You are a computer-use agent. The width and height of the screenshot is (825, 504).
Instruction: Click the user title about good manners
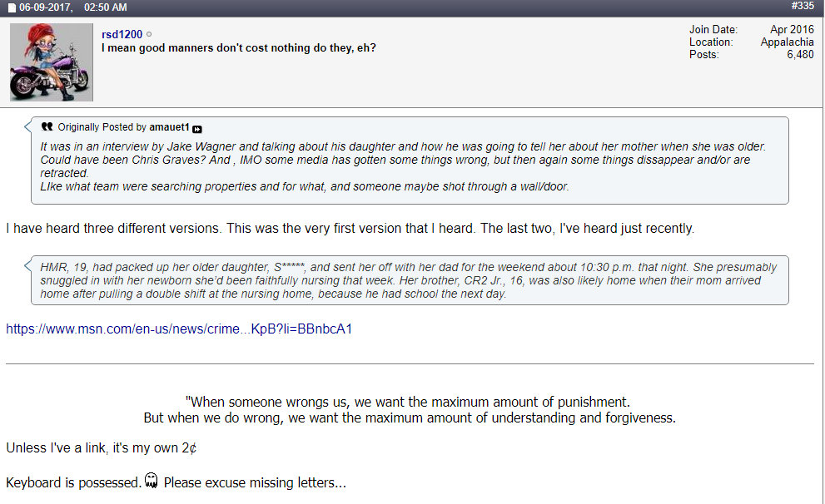(x=238, y=48)
